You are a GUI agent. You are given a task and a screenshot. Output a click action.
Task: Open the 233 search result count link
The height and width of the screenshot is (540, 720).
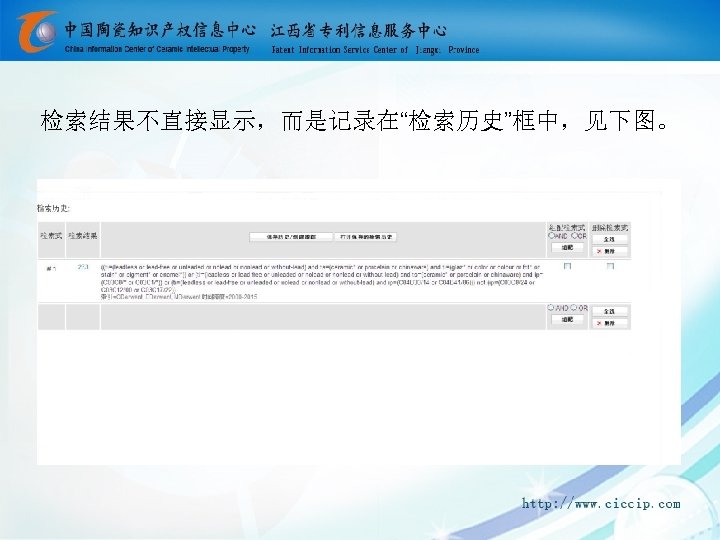[x=83, y=267]
